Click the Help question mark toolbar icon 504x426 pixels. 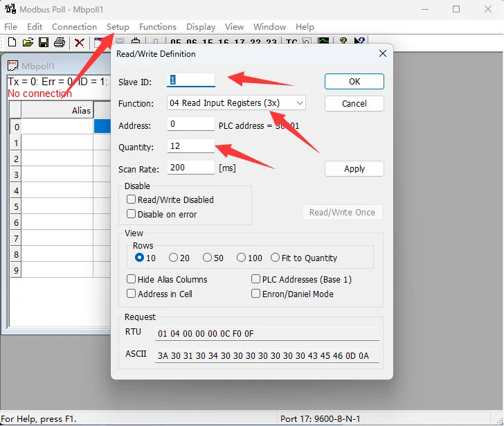pos(343,42)
